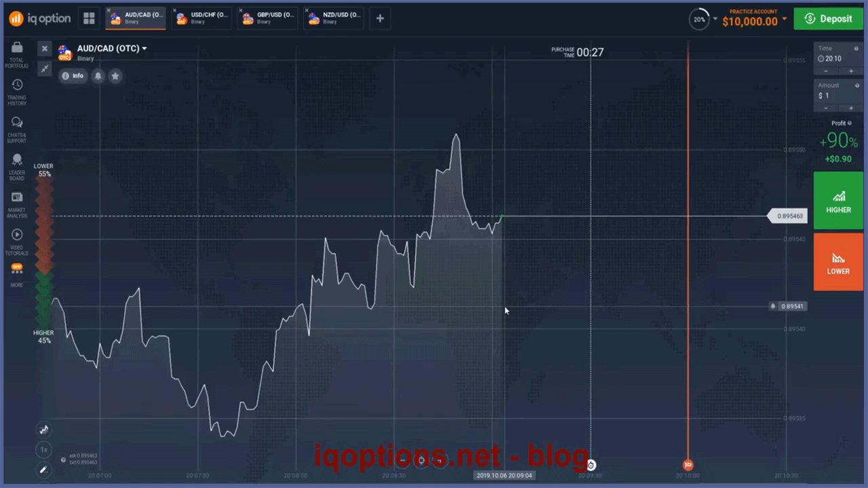Increase trade Amount with plus
Screen dimensions: 868x488
tap(851, 108)
